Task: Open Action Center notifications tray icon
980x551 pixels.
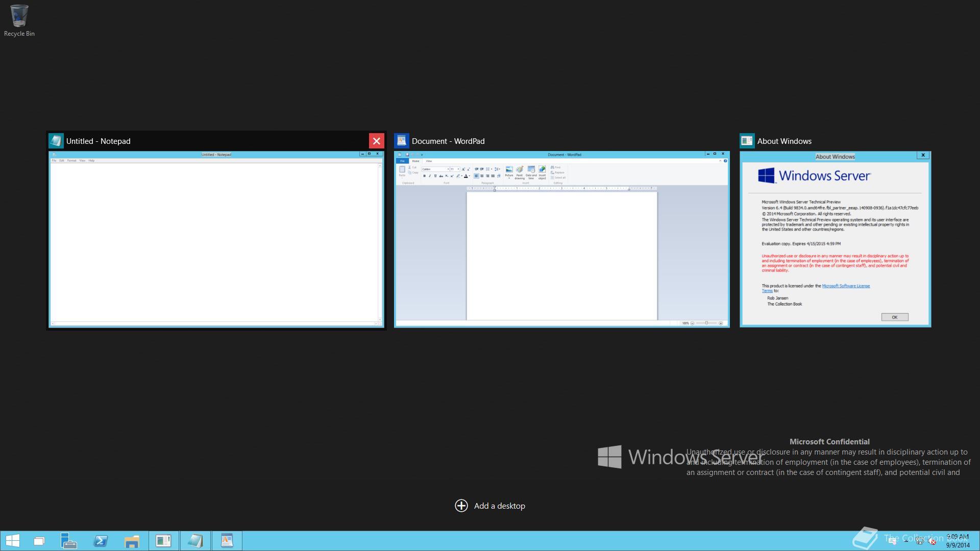Action: [892, 541]
